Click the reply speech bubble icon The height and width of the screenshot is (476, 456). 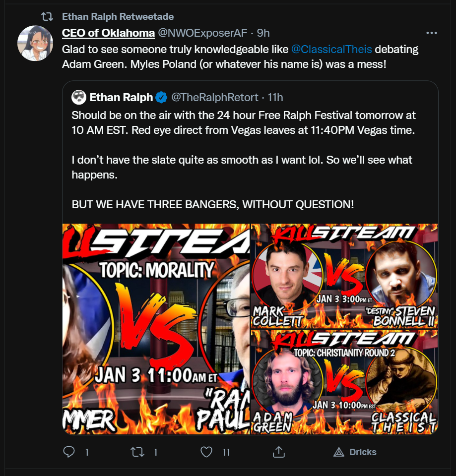(69, 452)
